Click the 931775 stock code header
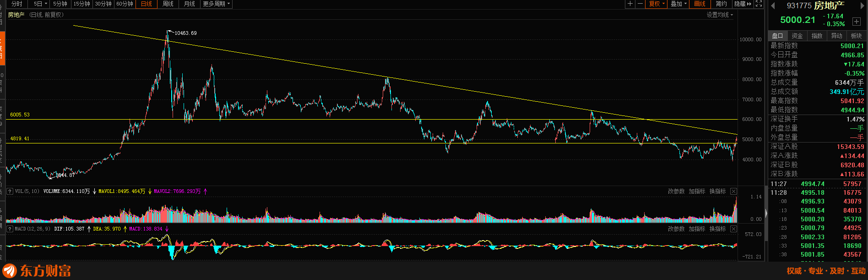 pos(799,5)
